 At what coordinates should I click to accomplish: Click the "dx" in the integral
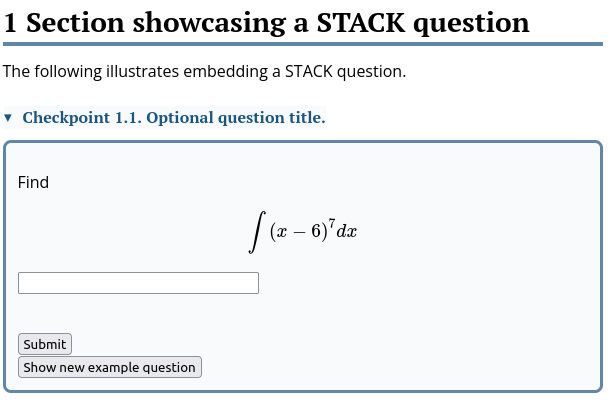347,232
